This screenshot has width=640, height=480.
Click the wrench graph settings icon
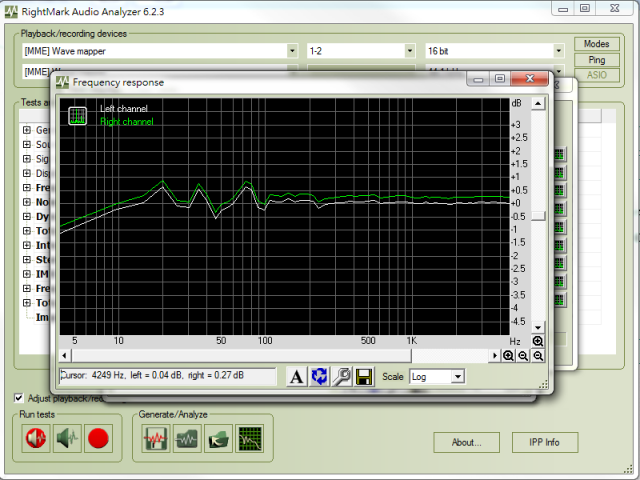(342, 376)
